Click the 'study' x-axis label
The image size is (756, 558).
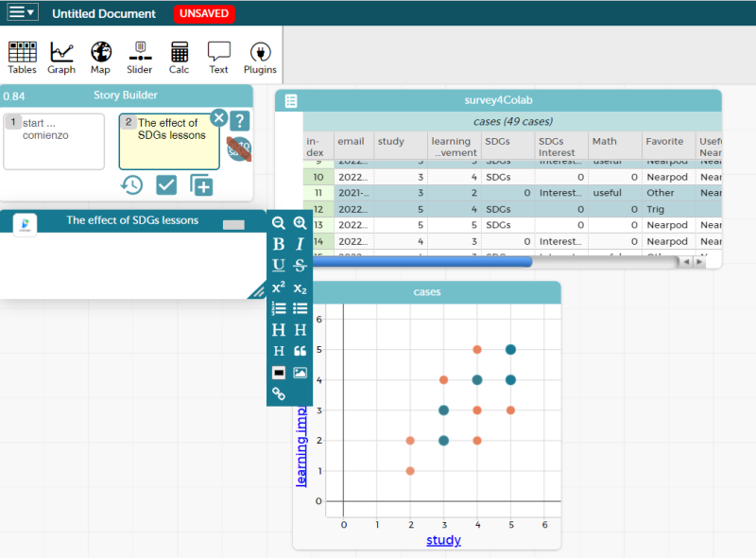[x=443, y=540]
